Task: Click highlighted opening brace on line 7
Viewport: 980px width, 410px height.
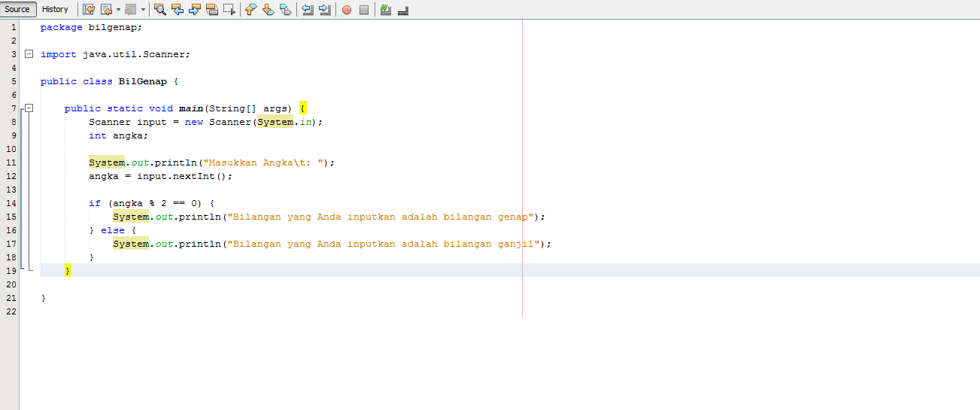Action: 302,108
